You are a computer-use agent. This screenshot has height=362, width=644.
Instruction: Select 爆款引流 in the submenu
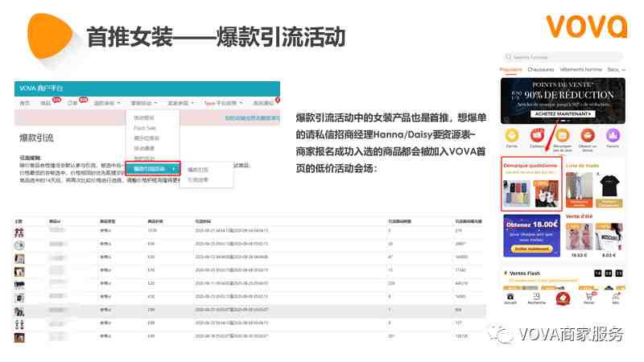click(198, 170)
